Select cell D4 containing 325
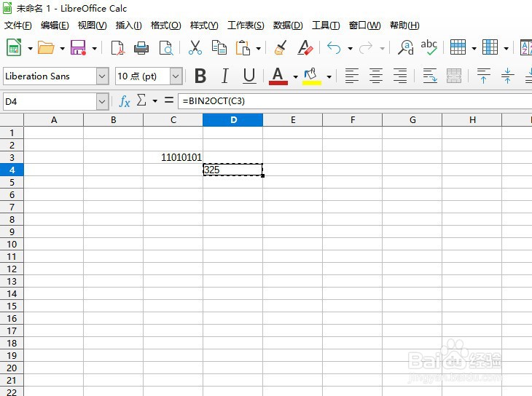Screen dimensions: 532x396 coord(232,170)
